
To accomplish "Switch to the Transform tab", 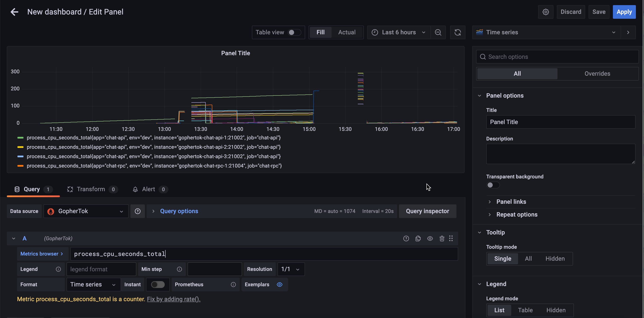I will 91,189.
